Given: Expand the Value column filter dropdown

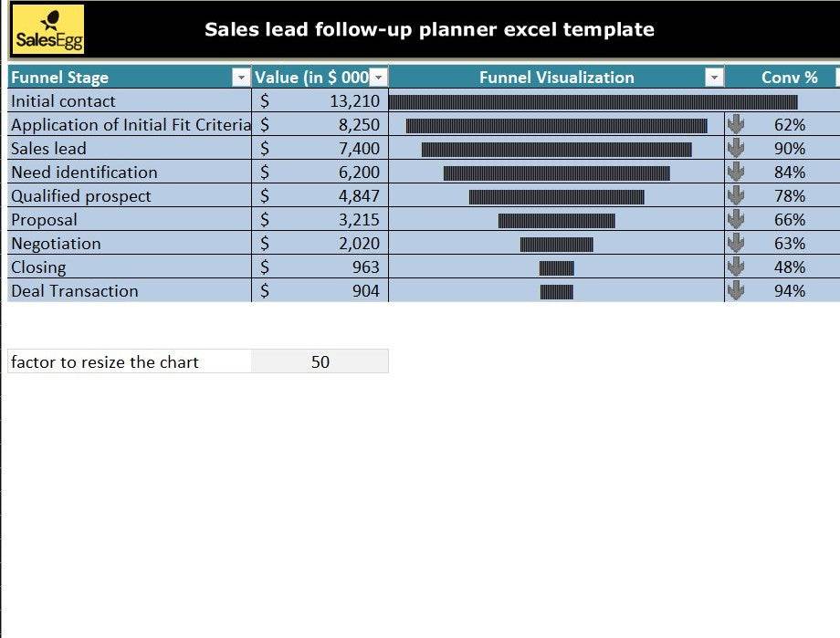Looking at the screenshot, I should [378, 78].
